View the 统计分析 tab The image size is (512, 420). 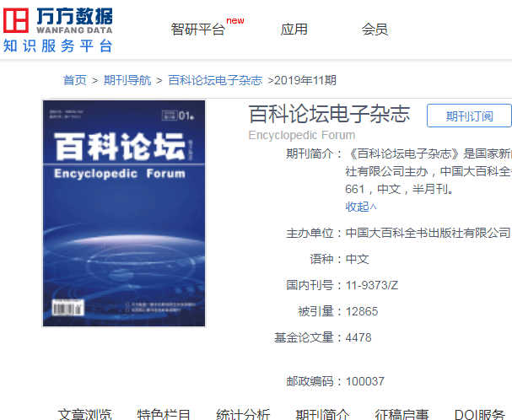(x=244, y=414)
